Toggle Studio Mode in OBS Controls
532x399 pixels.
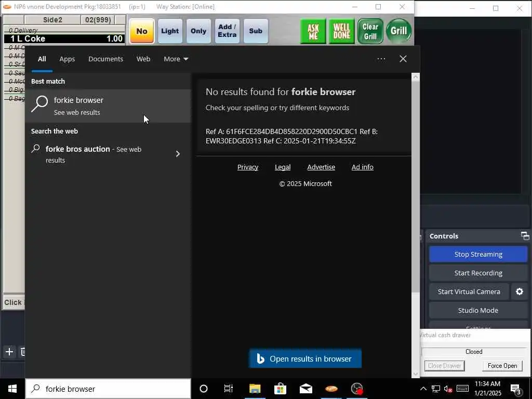tap(478, 311)
